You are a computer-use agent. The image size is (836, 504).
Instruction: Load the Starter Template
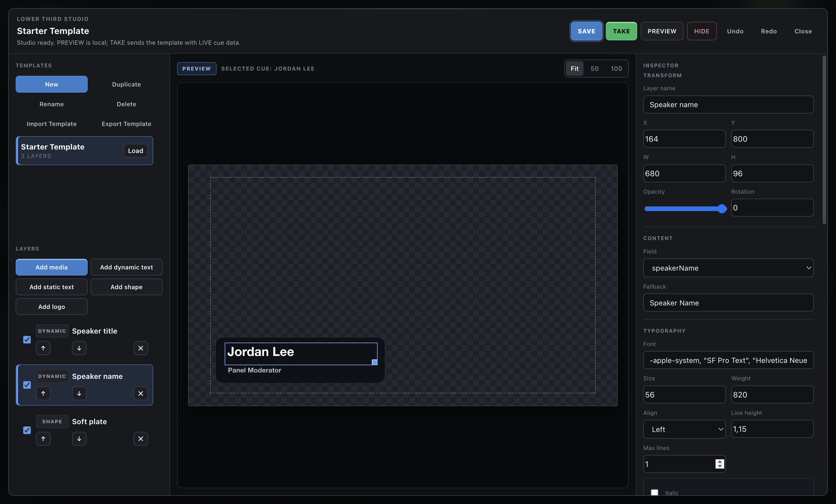click(x=135, y=151)
